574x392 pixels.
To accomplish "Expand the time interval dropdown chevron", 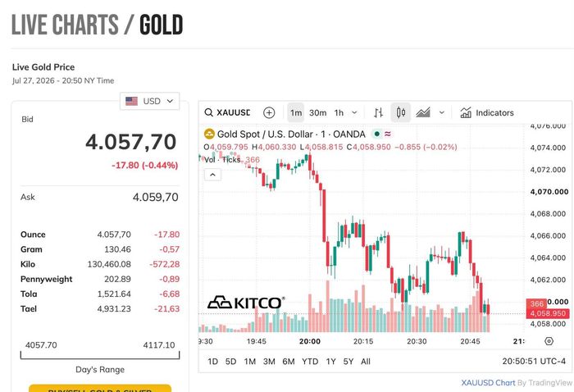I will (354, 112).
